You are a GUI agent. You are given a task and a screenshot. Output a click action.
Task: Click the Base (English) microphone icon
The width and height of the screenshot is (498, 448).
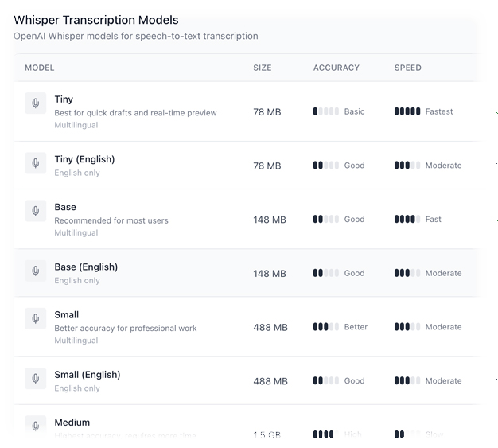(x=35, y=271)
